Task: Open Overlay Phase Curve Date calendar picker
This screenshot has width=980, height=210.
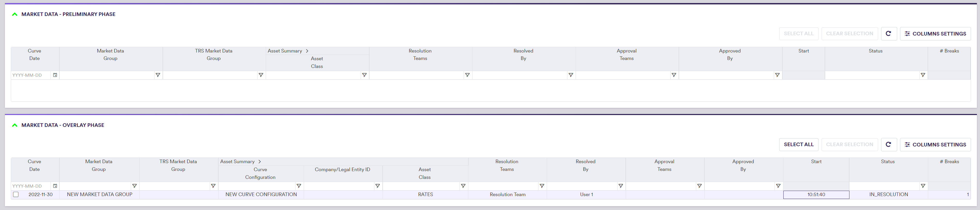Action: coord(55,186)
